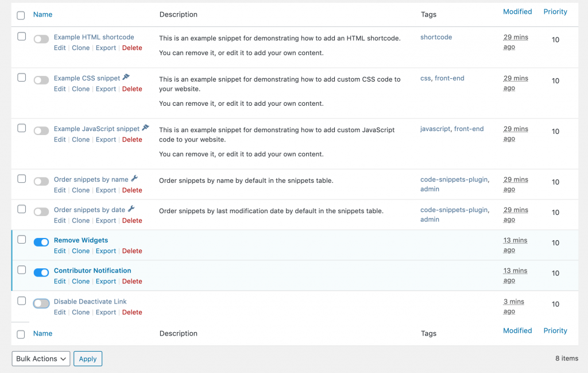
Task: Clone the Remove Widgets snippet
Action: (80, 251)
